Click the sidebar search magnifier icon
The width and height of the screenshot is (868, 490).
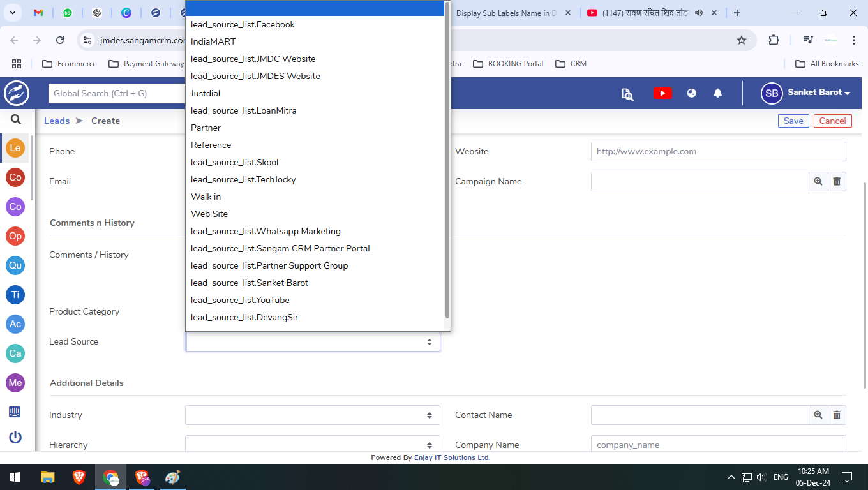coord(16,119)
